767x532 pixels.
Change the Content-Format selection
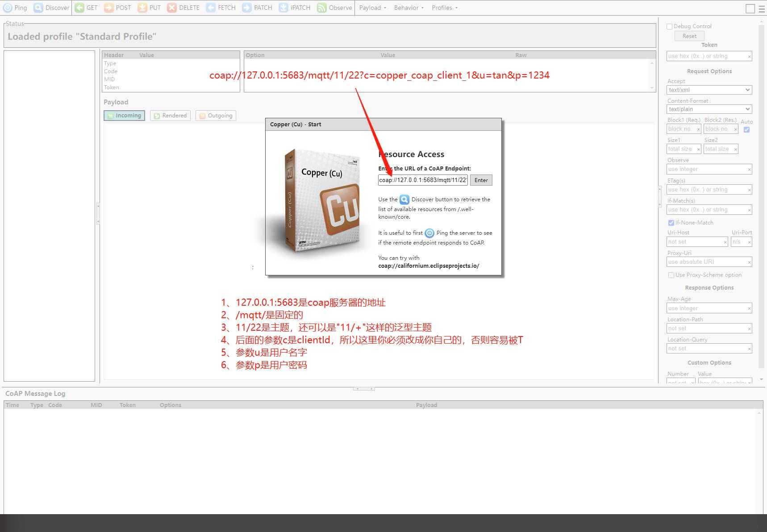(709, 109)
